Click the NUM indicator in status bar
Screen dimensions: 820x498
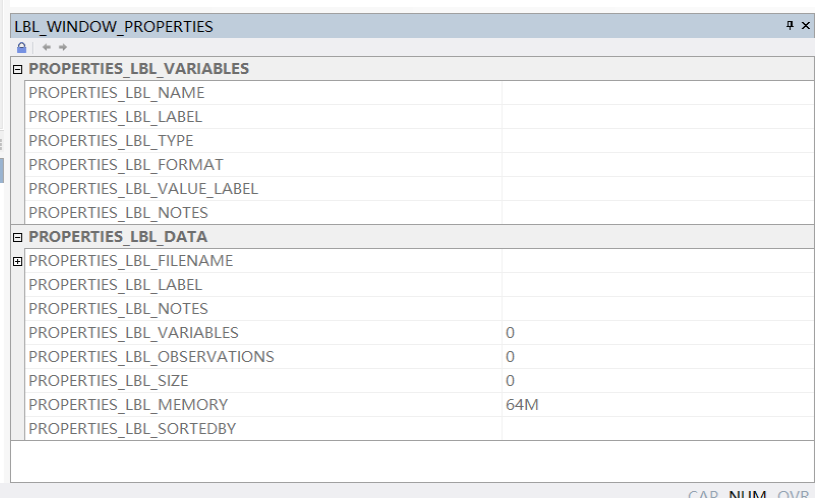click(747, 493)
